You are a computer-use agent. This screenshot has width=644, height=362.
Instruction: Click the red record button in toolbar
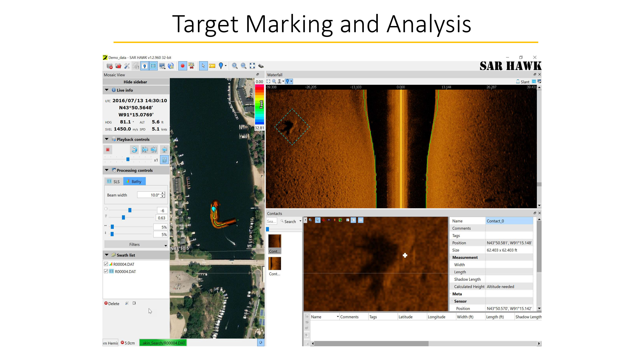[182, 66]
